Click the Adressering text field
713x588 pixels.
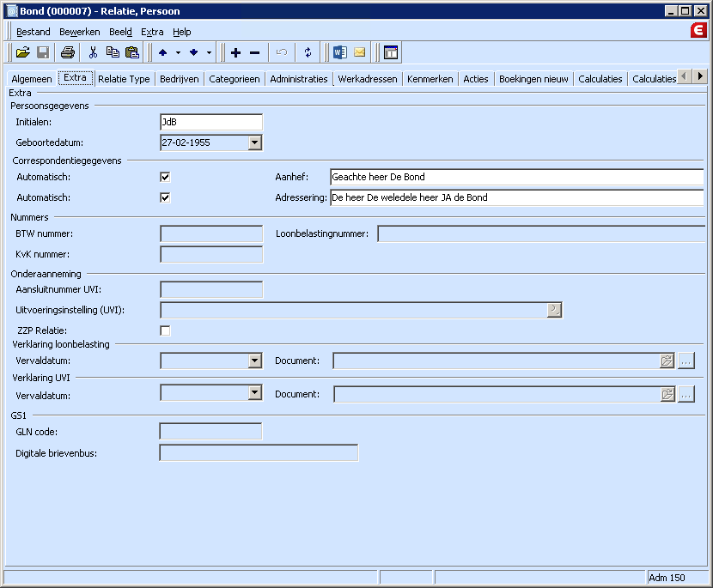click(516, 197)
